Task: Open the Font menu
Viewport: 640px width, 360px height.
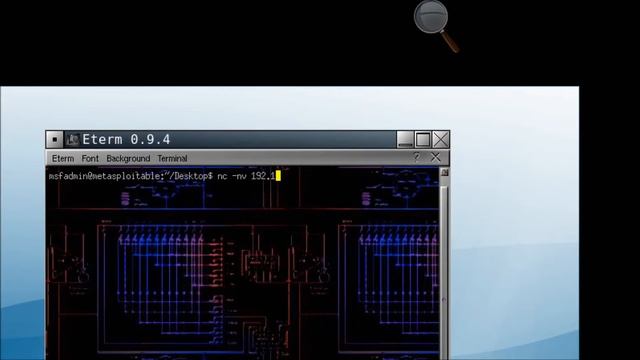Action: (90, 158)
